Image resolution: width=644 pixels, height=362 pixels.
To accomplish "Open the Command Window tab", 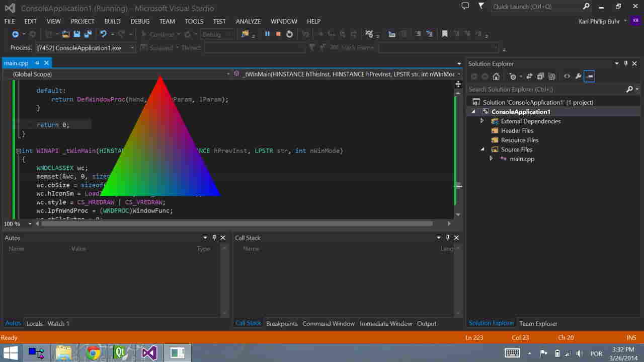I will click(x=329, y=323).
